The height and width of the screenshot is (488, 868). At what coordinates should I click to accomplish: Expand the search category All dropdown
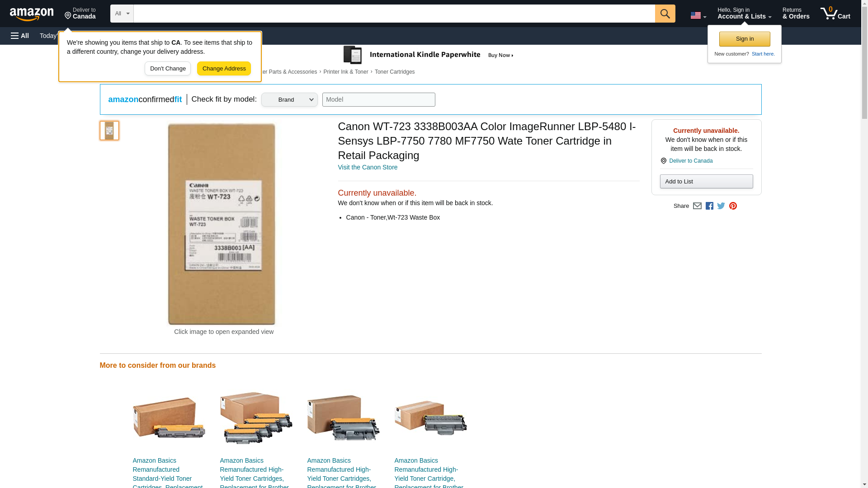(x=122, y=14)
